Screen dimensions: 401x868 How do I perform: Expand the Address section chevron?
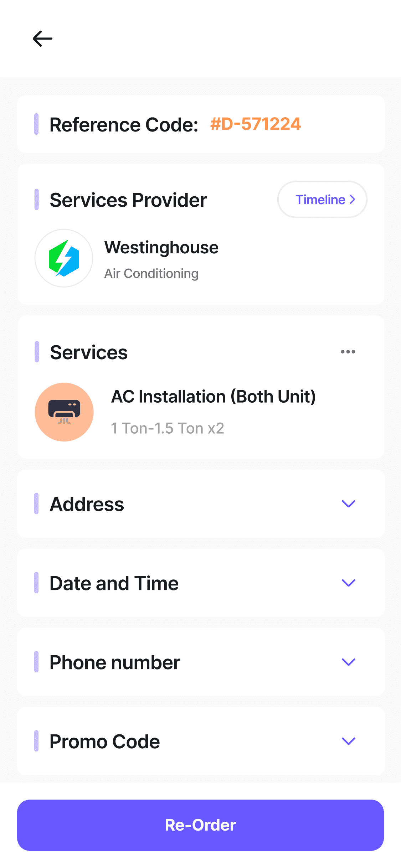click(349, 504)
